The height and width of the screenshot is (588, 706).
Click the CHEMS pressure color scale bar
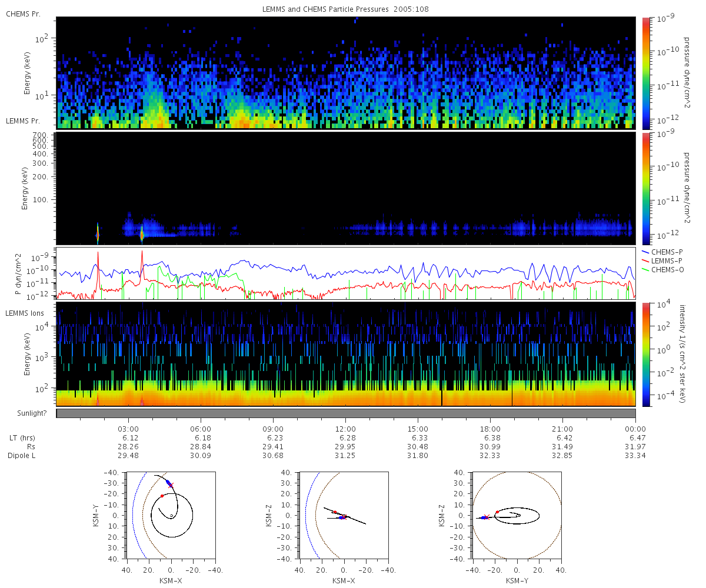pyautogui.click(x=646, y=73)
